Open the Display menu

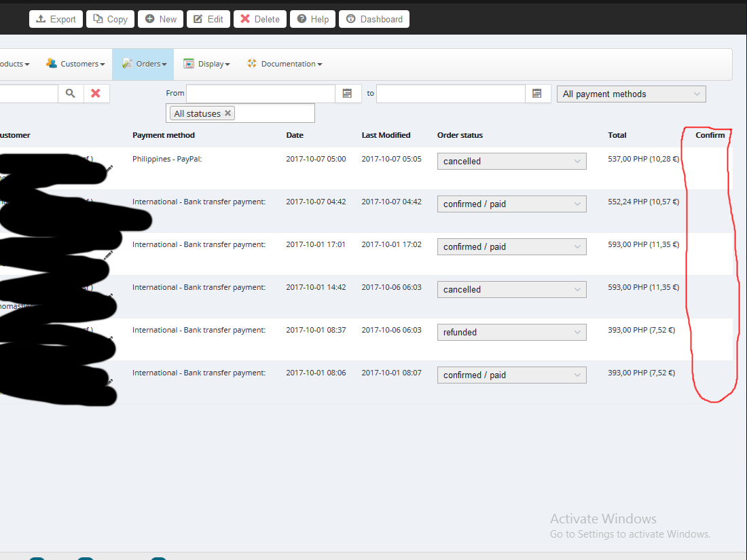point(206,64)
